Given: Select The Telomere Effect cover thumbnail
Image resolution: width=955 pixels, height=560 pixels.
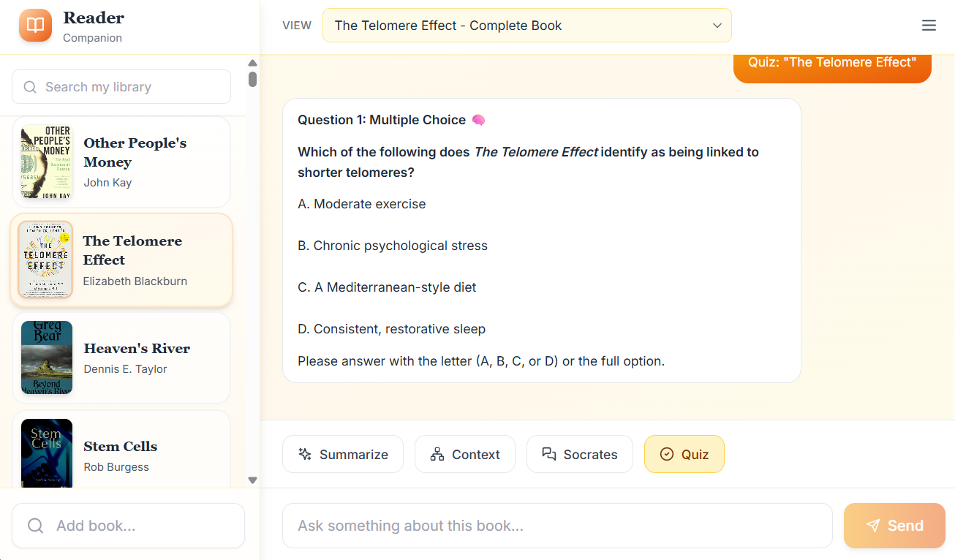Looking at the screenshot, I should [x=45, y=260].
